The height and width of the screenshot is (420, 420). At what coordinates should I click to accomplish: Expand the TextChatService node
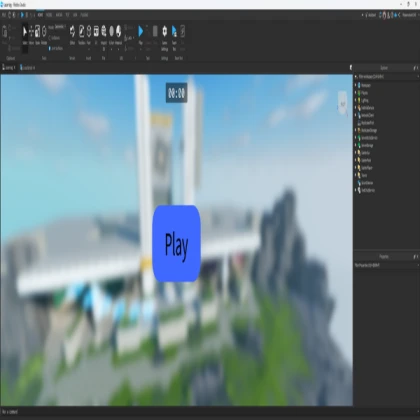(x=356, y=190)
